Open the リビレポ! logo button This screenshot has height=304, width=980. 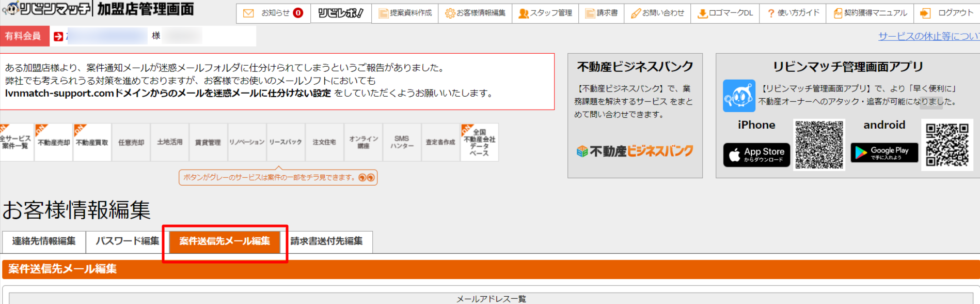tap(341, 13)
